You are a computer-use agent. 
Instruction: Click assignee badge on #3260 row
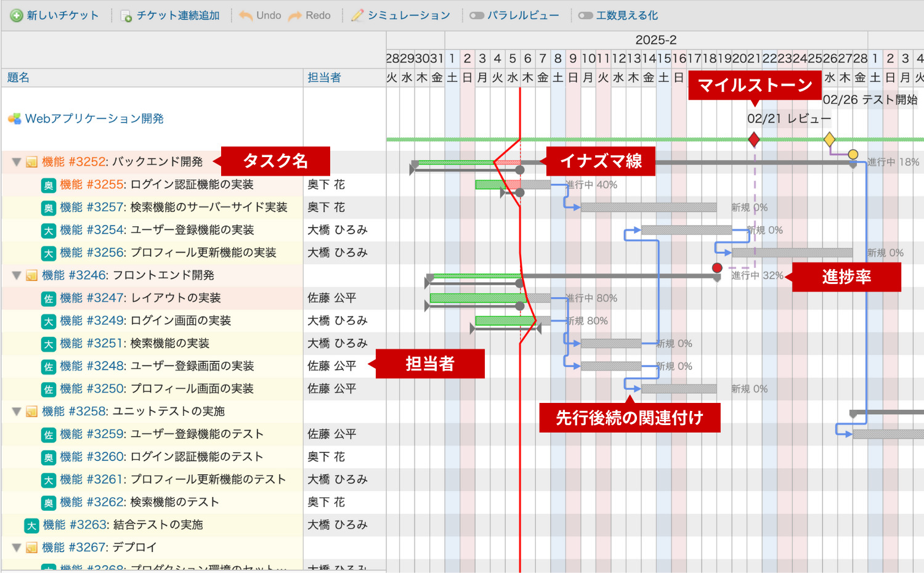pos(49,458)
